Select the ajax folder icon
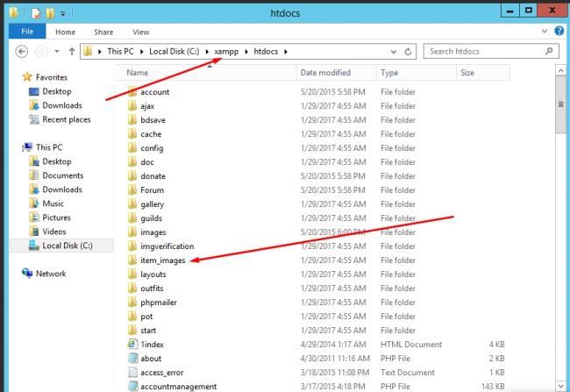 coord(132,106)
